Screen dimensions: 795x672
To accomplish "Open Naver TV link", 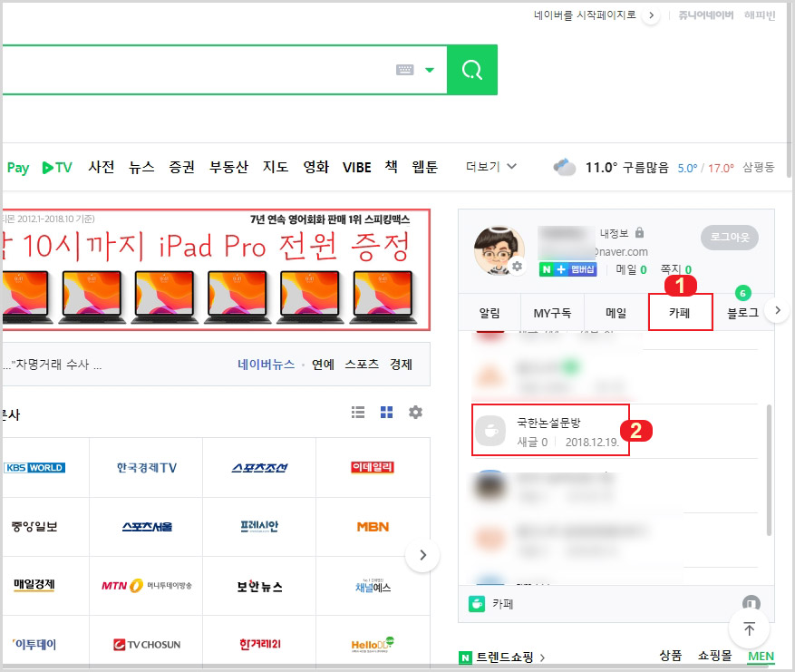I will click(x=57, y=168).
